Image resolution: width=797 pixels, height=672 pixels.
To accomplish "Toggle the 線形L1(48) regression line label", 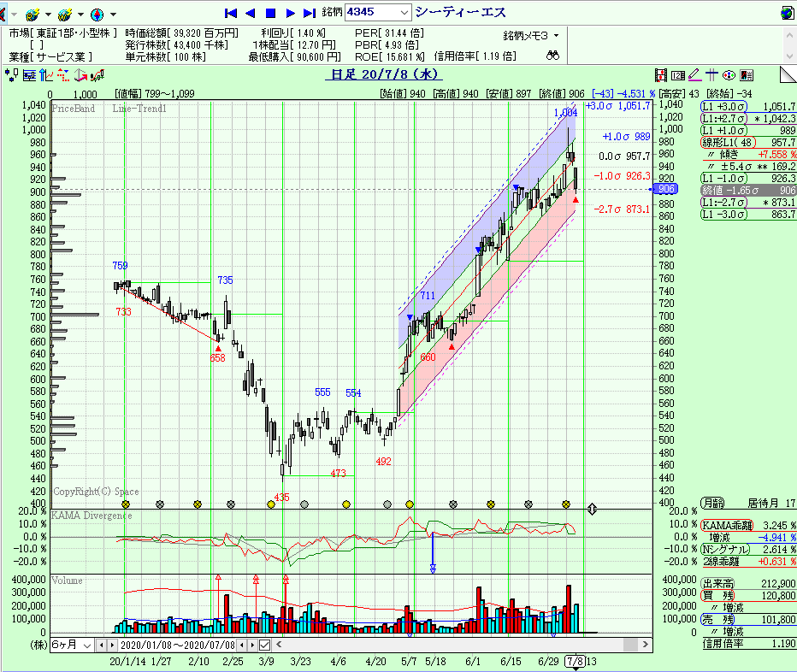I will 725,142.
